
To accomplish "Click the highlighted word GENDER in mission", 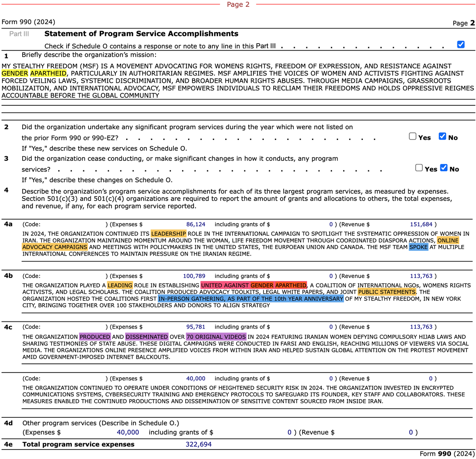I will (15, 73).
